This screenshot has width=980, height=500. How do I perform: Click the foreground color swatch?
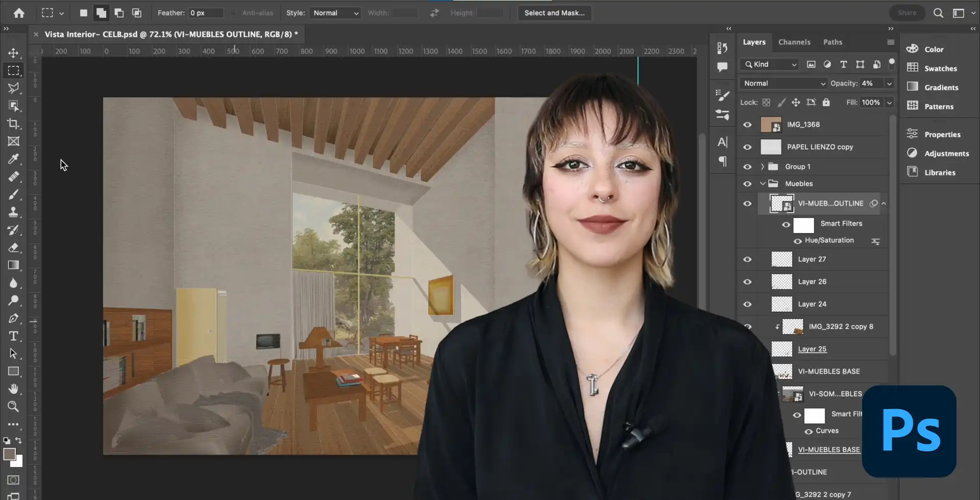pyautogui.click(x=9, y=454)
